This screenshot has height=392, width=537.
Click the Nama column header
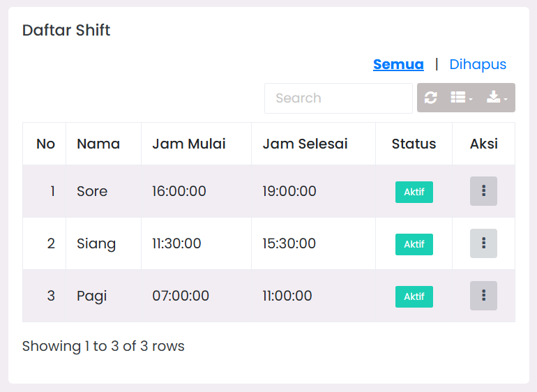(x=98, y=144)
